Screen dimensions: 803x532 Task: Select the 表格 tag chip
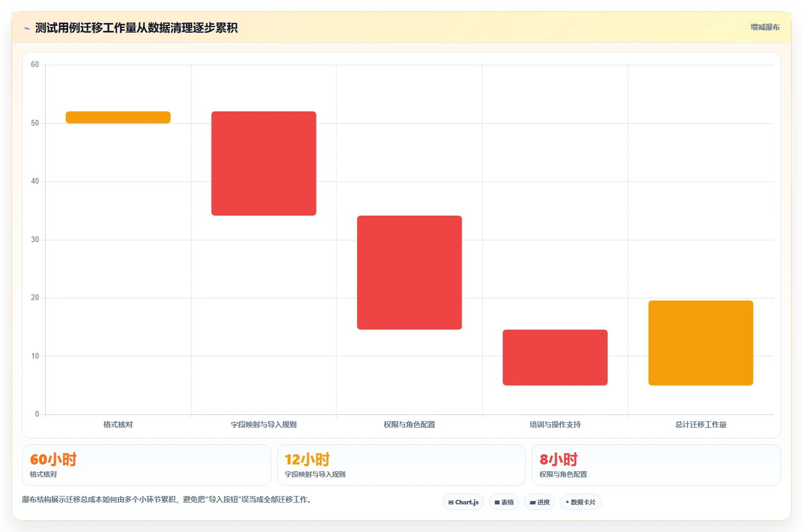coord(504,502)
